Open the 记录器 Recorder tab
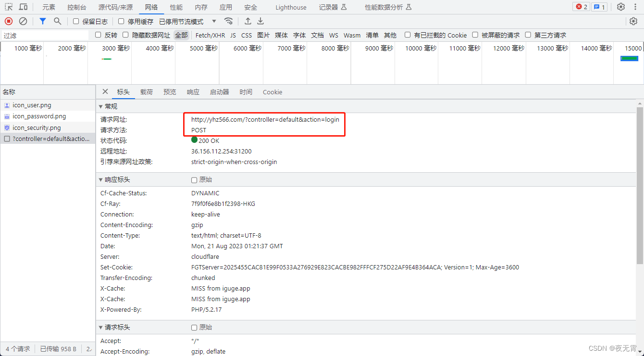Viewport: 644px width, 356px height. (x=333, y=7)
